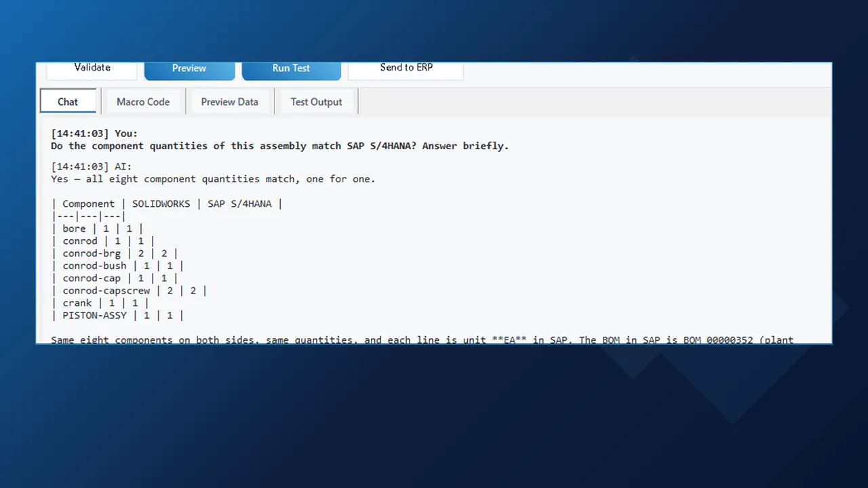The height and width of the screenshot is (488, 868).
Task: Click the Validate button
Action: coord(92,70)
